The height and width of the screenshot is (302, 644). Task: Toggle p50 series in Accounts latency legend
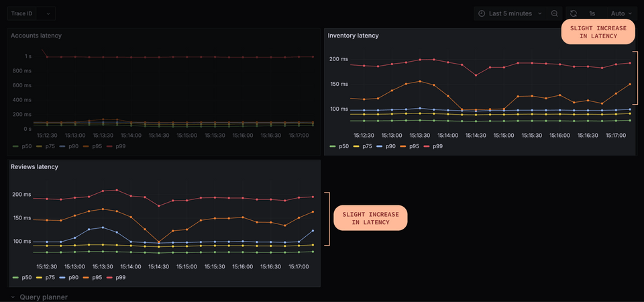[22, 146]
